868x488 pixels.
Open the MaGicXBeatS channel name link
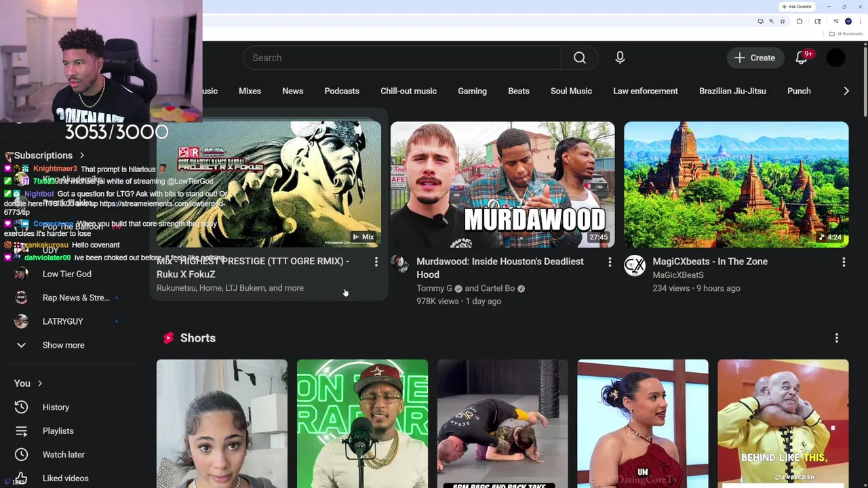pos(678,274)
